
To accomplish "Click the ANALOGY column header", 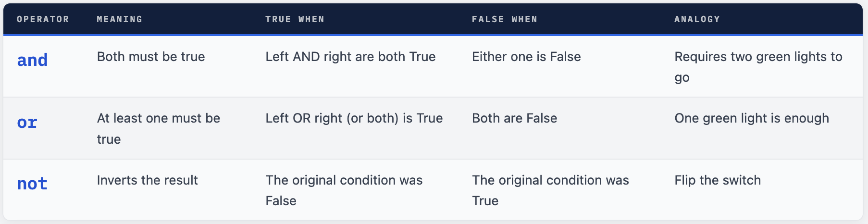I will point(697,19).
